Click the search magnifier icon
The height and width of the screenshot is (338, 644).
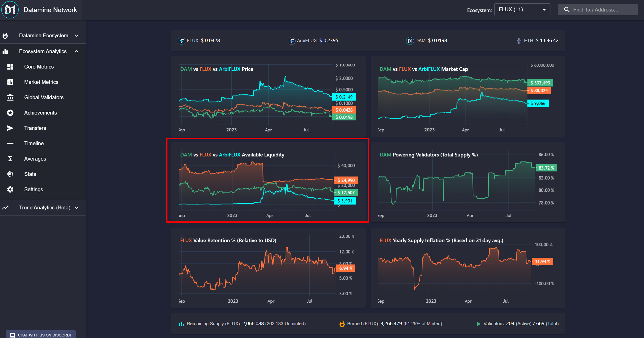567,10
